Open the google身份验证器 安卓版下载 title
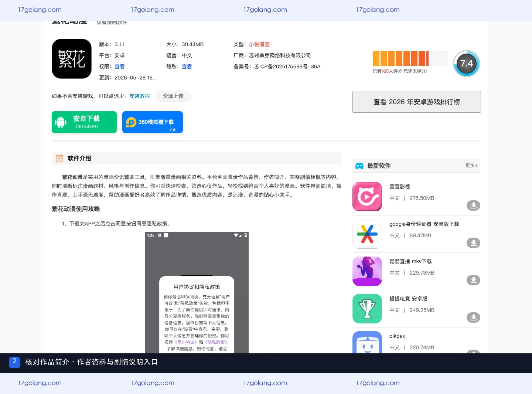 point(424,224)
